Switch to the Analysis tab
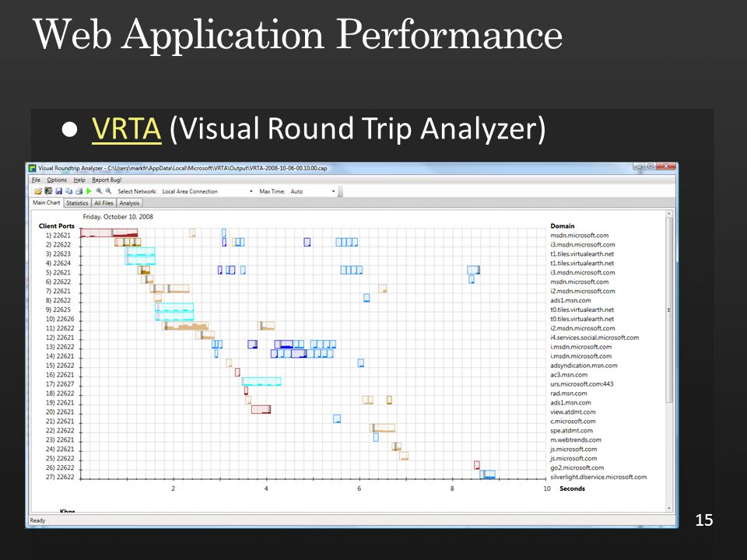 [x=130, y=203]
